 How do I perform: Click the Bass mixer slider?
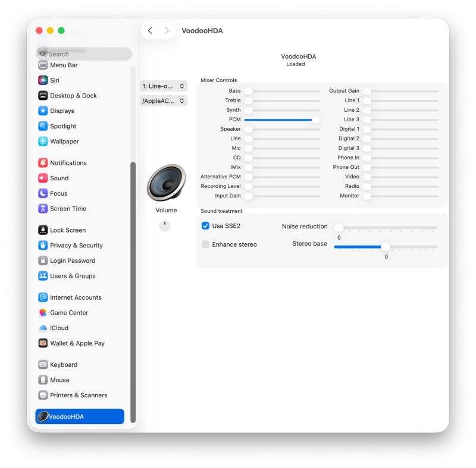282,91
